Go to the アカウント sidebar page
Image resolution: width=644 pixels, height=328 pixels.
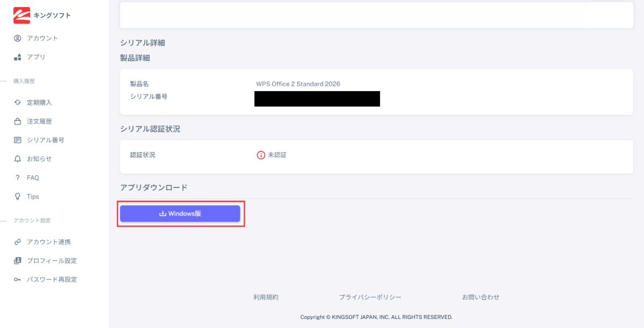coord(42,38)
